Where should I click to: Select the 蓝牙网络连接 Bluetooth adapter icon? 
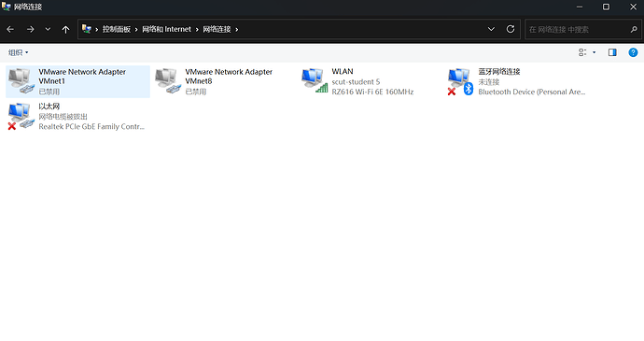tap(461, 82)
